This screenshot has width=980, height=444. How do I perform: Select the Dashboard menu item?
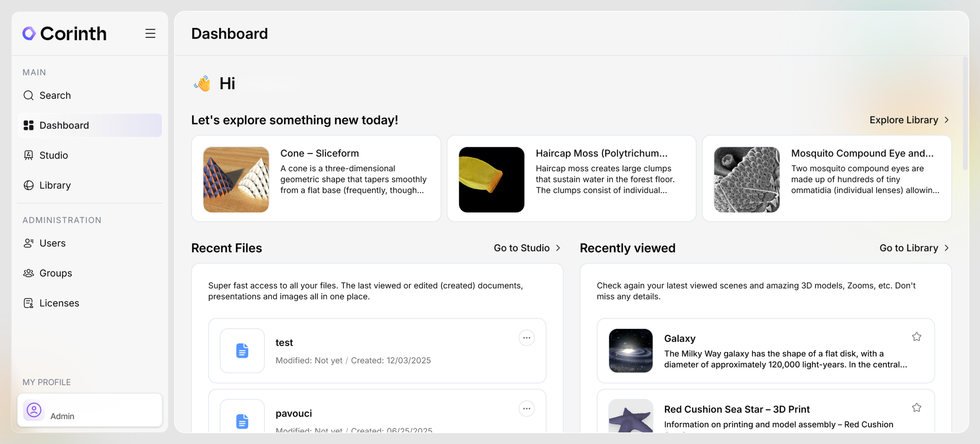coord(90,125)
